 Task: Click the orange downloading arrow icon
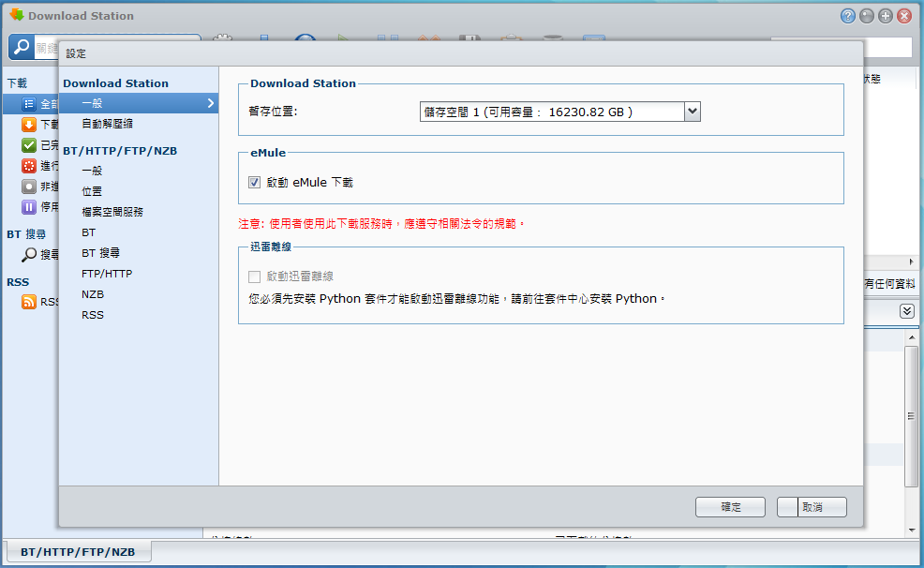(29, 125)
